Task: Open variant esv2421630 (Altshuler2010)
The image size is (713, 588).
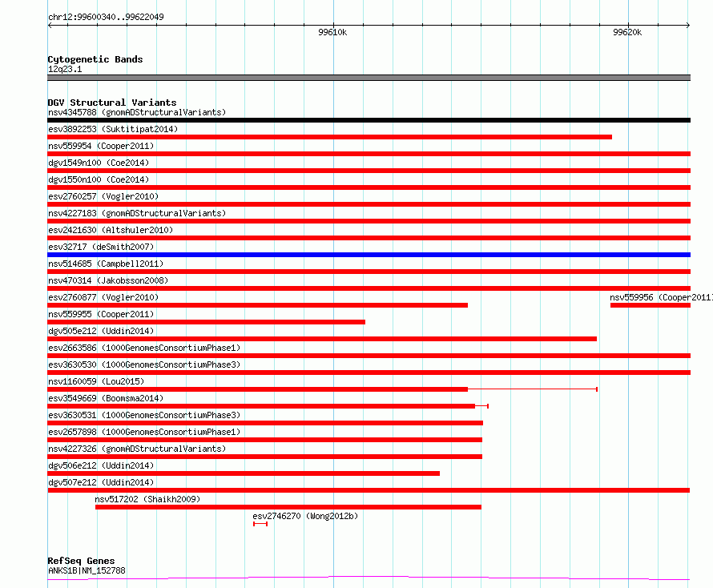Action: click(x=111, y=230)
